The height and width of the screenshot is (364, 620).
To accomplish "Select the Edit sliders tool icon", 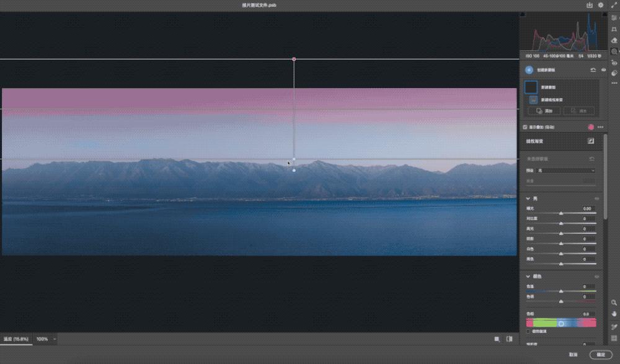I will 614,18.
